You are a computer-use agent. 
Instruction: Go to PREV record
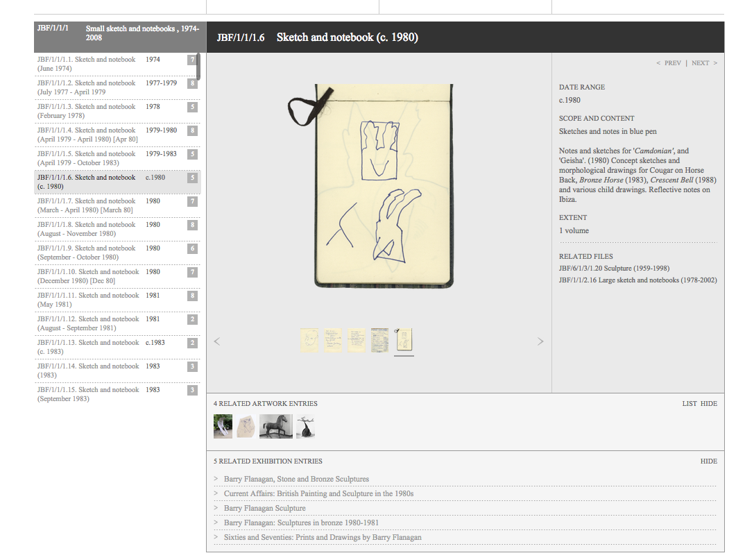point(669,63)
